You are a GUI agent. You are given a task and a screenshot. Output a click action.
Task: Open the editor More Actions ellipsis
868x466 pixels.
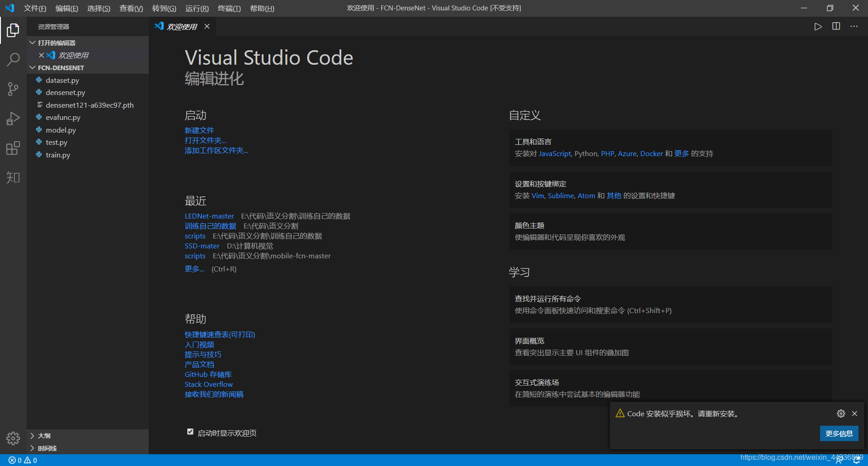pyautogui.click(x=854, y=26)
